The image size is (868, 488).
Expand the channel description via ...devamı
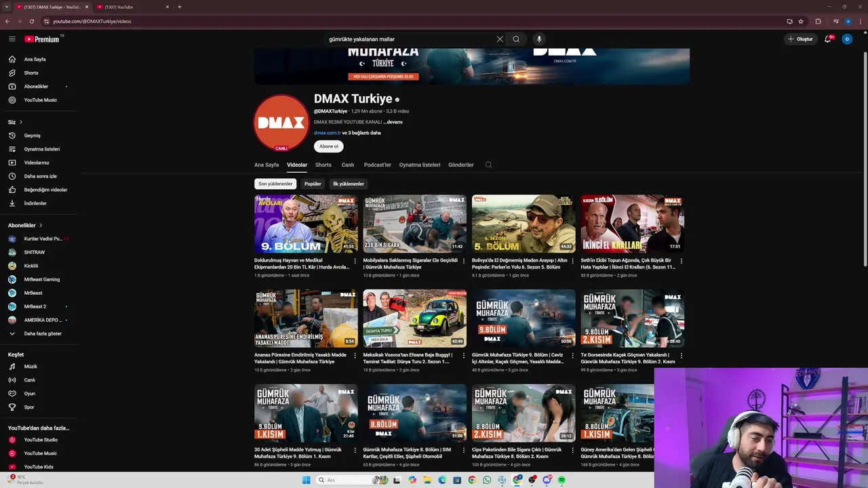[x=393, y=122]
